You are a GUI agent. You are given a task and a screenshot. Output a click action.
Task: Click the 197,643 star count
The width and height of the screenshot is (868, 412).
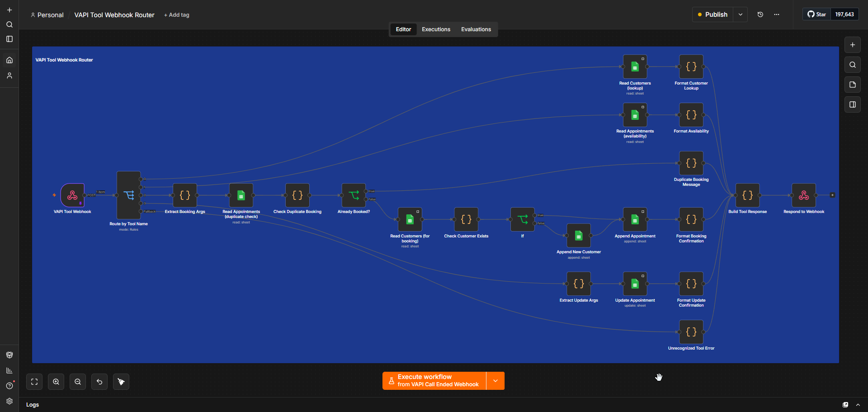click(x=844, y=14)
